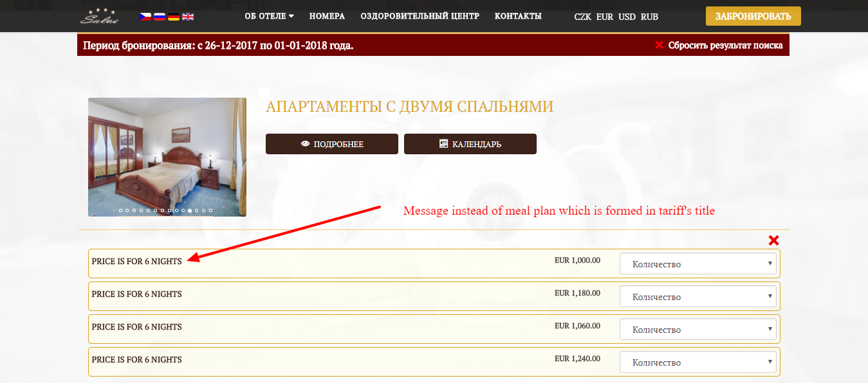Open quantity selector for EUR 1,240.00 tariff
This screenshot has height=383, width=868.
(x=698, y=362)
